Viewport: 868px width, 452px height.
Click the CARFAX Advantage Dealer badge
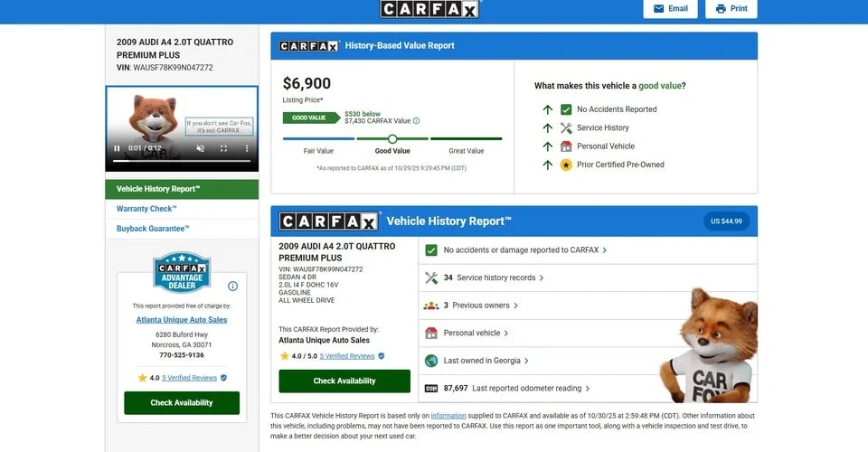(182, 272)
